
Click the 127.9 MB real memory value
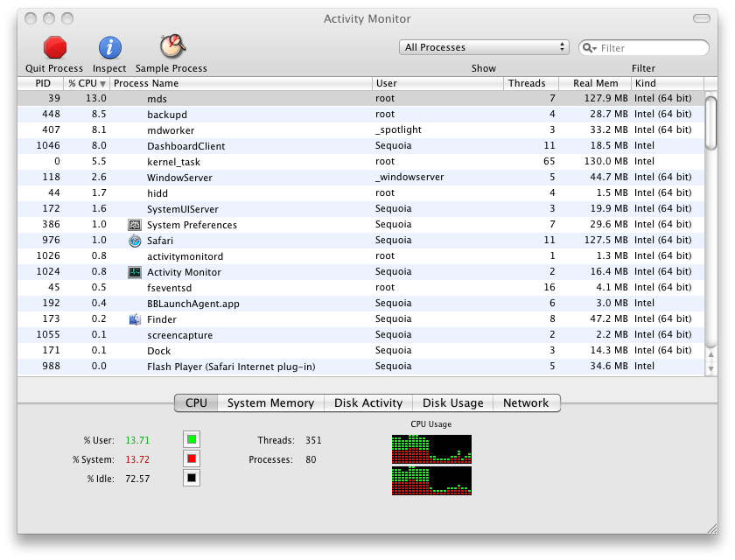tap(605, 98)
